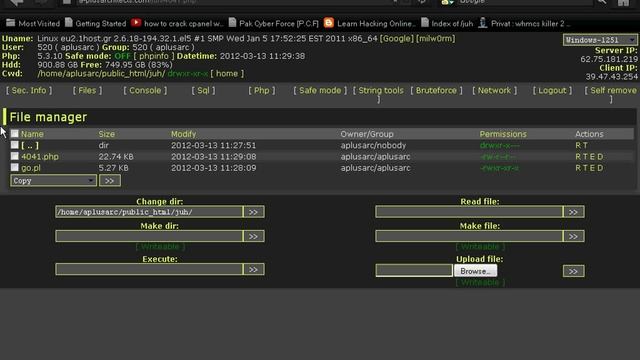This screenshot has width=640, height=360.
Task: Open the Sql menu item
Action: point(203,90)
